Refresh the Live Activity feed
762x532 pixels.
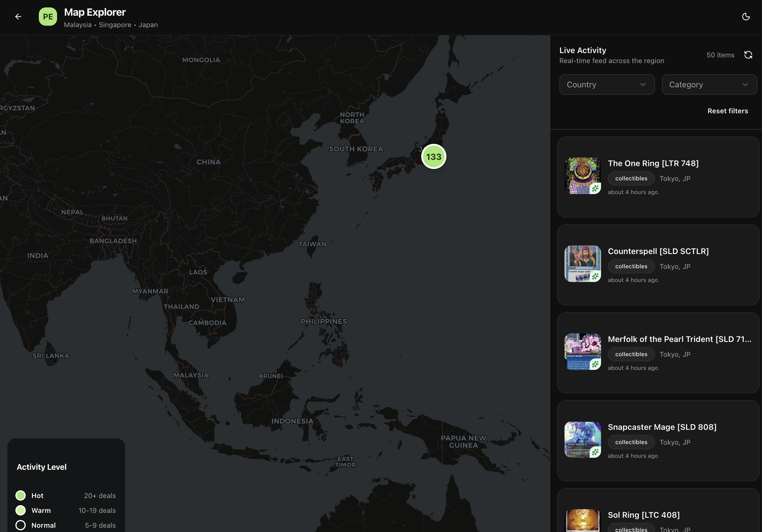(x=748, y=55)
